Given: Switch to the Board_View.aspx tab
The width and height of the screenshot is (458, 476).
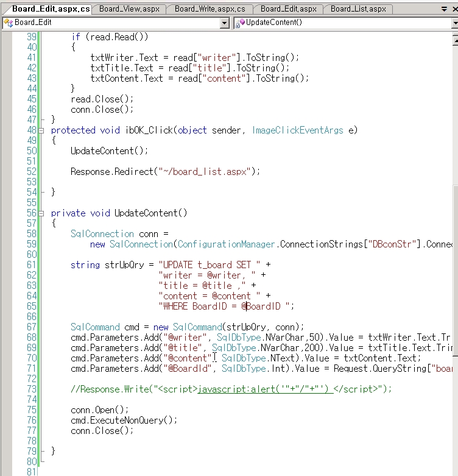Looking at the screenshot, I should pyautogui.click(x=129, y=9).
